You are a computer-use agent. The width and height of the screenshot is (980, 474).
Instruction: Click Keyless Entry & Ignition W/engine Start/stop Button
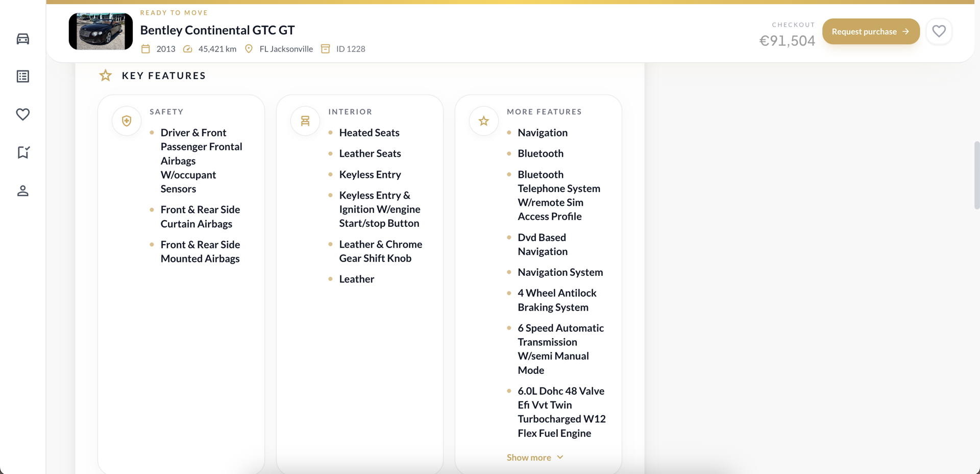pyautogui.click(x=380, y=209)
